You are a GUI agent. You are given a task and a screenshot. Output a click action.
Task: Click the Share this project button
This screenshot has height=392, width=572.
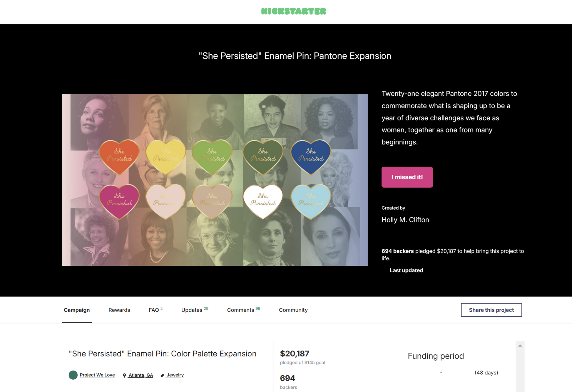pos(491,310)
